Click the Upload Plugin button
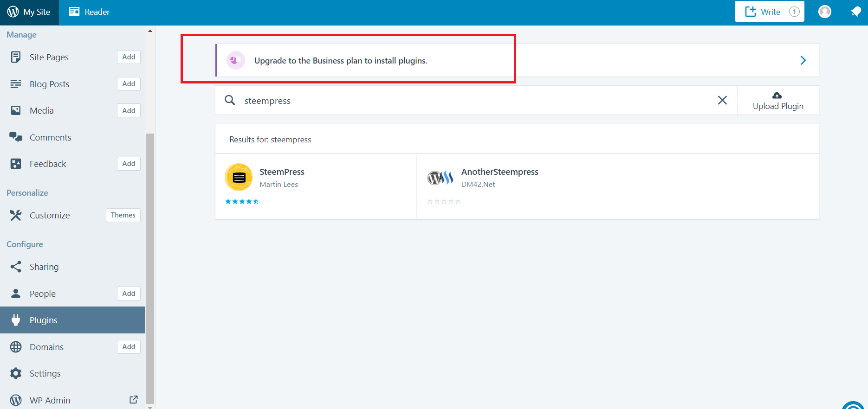This screenshot has height=409, width=868. coord(778,100)
